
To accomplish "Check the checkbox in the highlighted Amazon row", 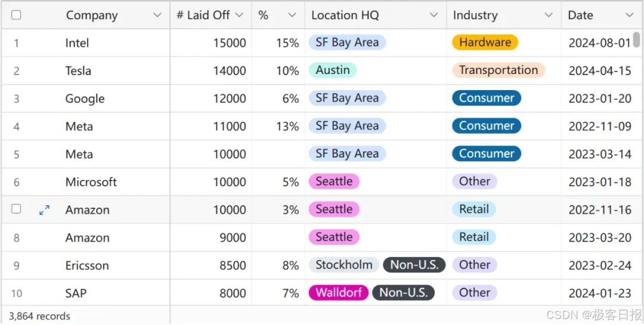I will (16, 209).
